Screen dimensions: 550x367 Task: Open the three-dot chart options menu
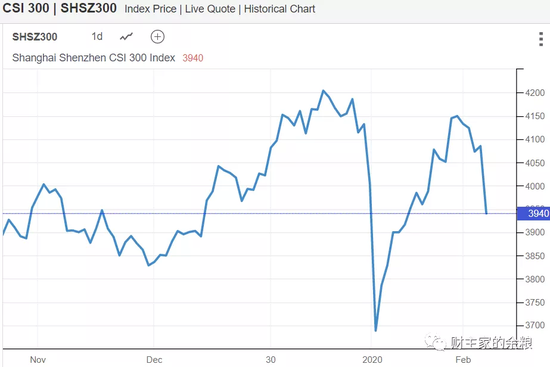pyautogui.click(x=541, y=39)
